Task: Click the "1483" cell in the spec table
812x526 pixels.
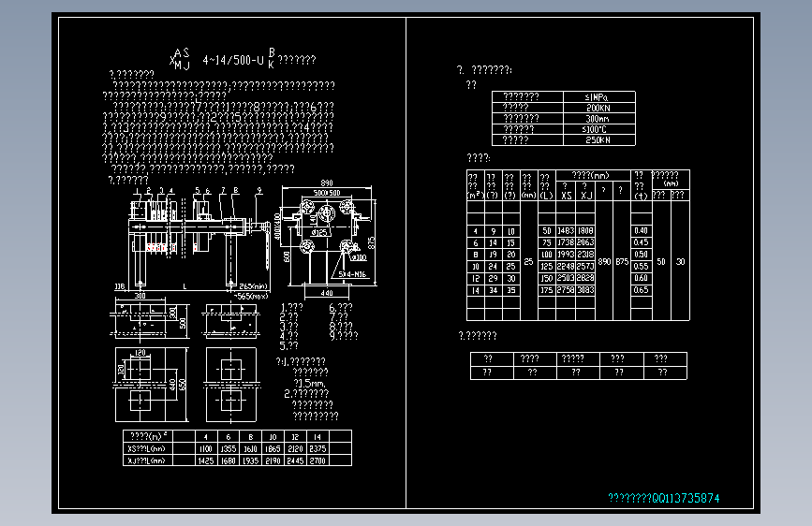Action: click(x=566, y=231)
